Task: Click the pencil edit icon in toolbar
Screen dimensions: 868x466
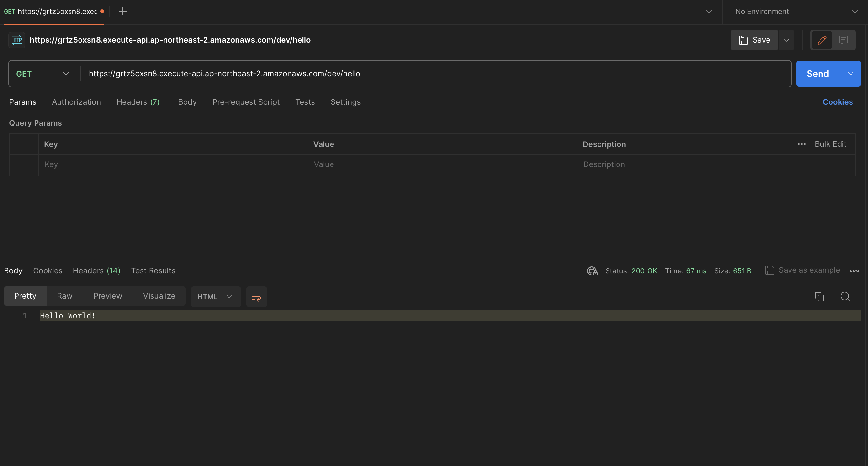Action: tap(822, 40)
